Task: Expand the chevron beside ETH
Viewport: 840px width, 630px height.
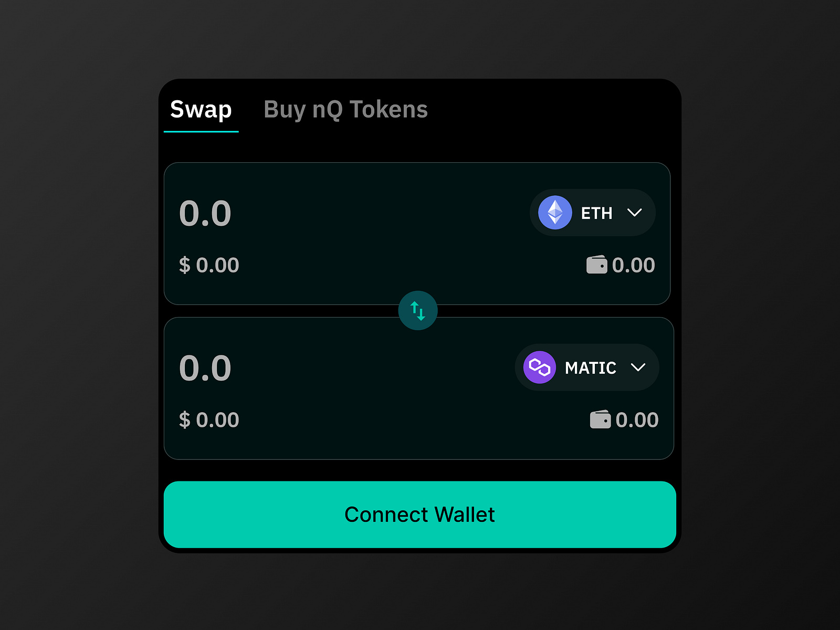Action: (x=635, y=213)
